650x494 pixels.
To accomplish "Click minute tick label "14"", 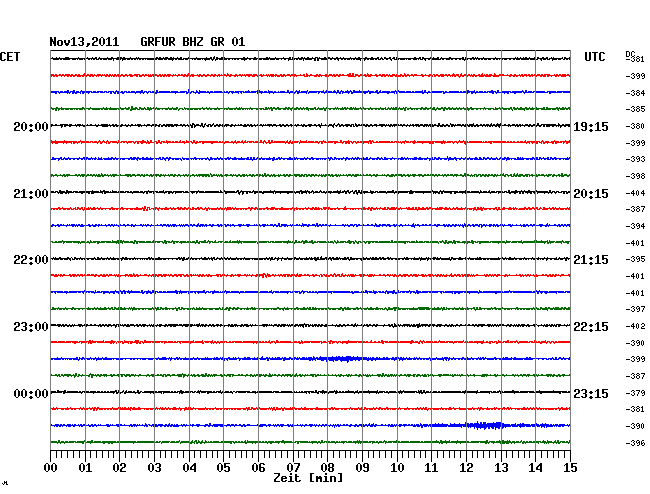I will coord(535,468).
